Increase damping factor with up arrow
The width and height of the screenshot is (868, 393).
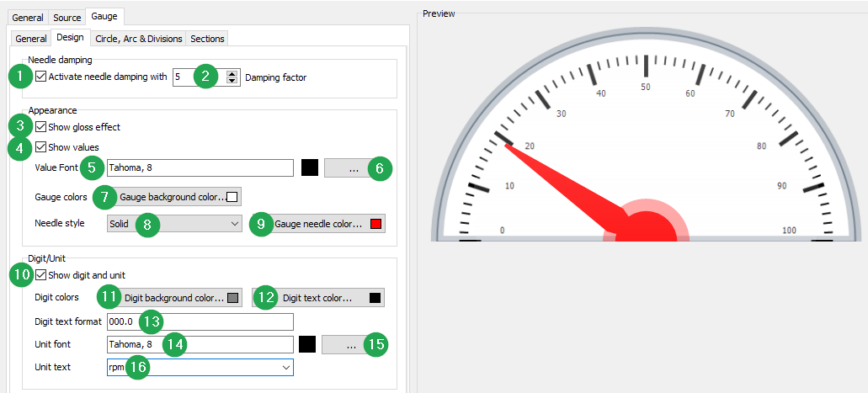pyautogui.click(x=232, y=73)
